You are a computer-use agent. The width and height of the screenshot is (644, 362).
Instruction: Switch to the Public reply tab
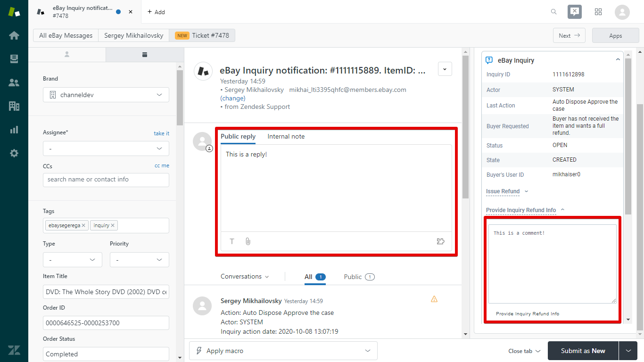tap(238, 137)
